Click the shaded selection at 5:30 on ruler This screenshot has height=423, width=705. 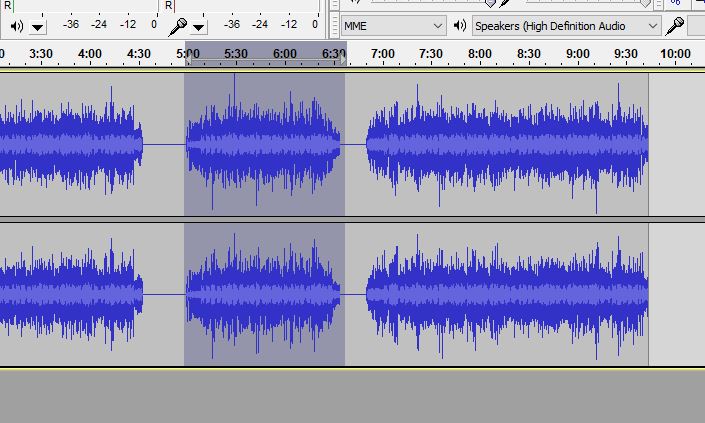pyautogui.click(x=236, y=53)
